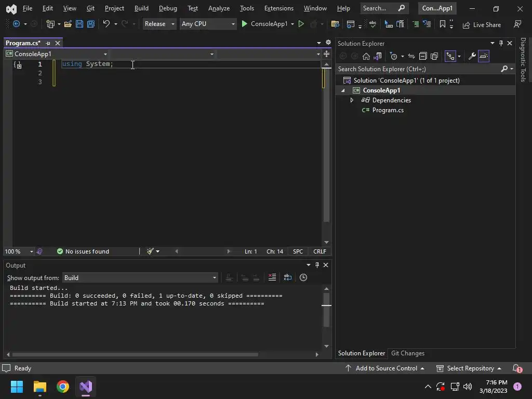Click Add to Source Control
532x399 pixels.
[385, 368]
